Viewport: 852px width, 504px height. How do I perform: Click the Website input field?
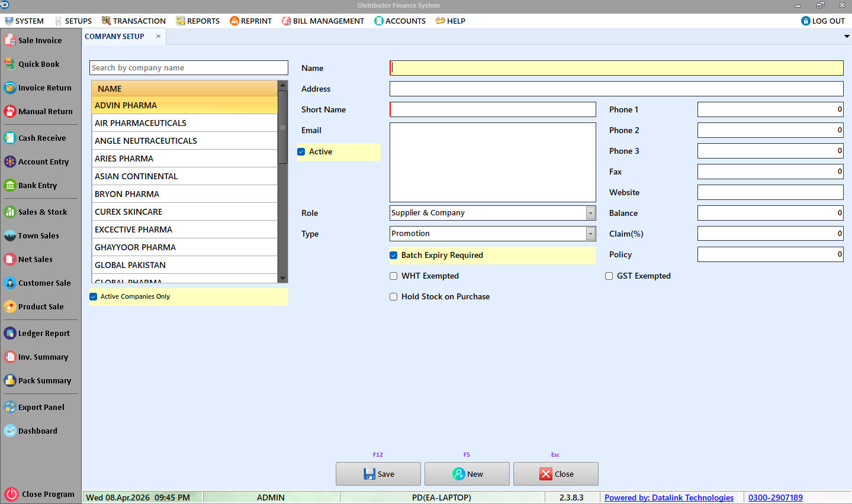[x=770, y=192]
